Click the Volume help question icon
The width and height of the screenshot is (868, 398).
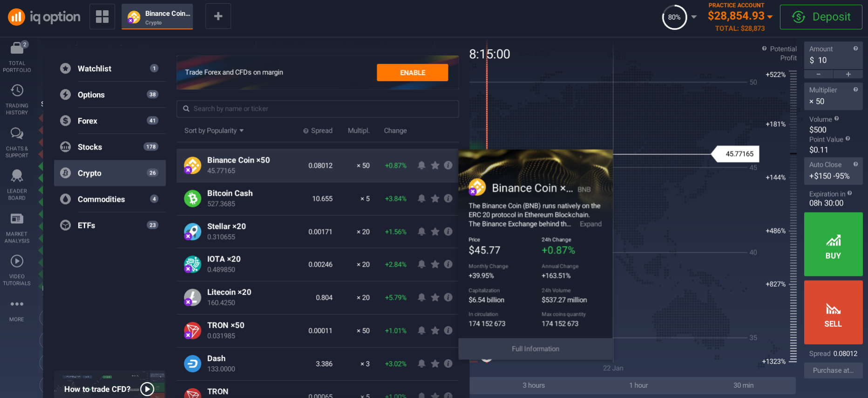836,119
